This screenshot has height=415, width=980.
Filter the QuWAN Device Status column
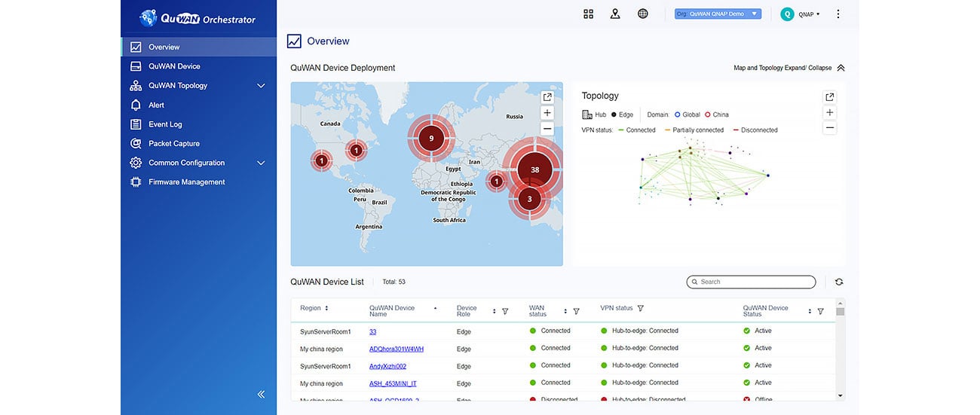point(820,311)
